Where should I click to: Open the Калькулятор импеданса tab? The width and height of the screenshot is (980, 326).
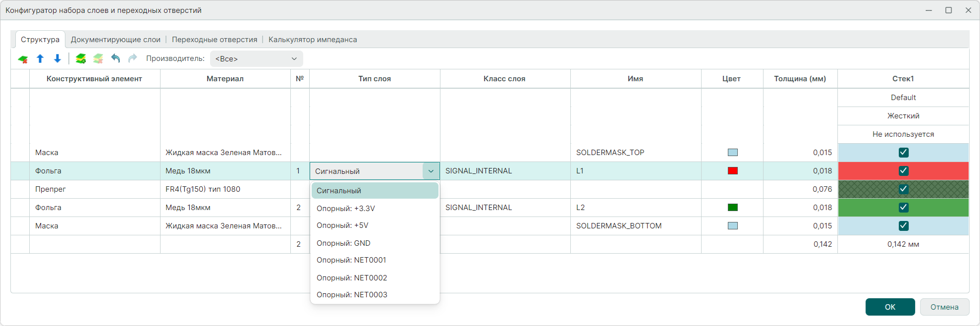click(313, 40)
